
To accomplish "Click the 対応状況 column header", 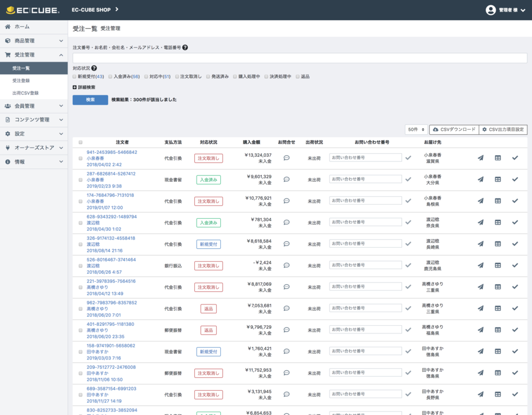I will 209,142.
